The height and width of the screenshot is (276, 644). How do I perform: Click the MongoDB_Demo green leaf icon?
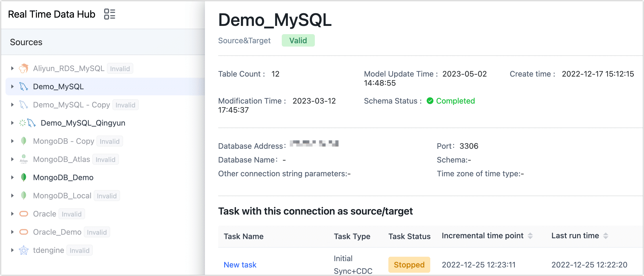coord(24,177)
